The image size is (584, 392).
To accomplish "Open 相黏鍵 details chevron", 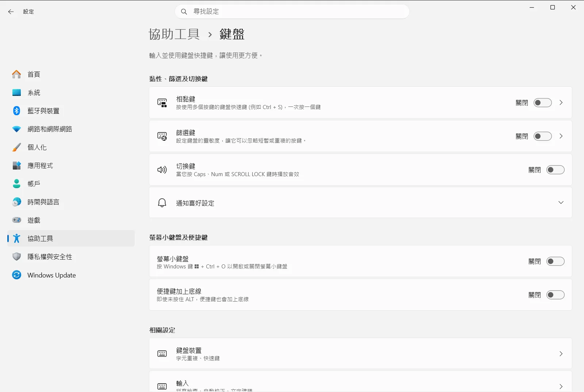I will (x=561, y=103).
